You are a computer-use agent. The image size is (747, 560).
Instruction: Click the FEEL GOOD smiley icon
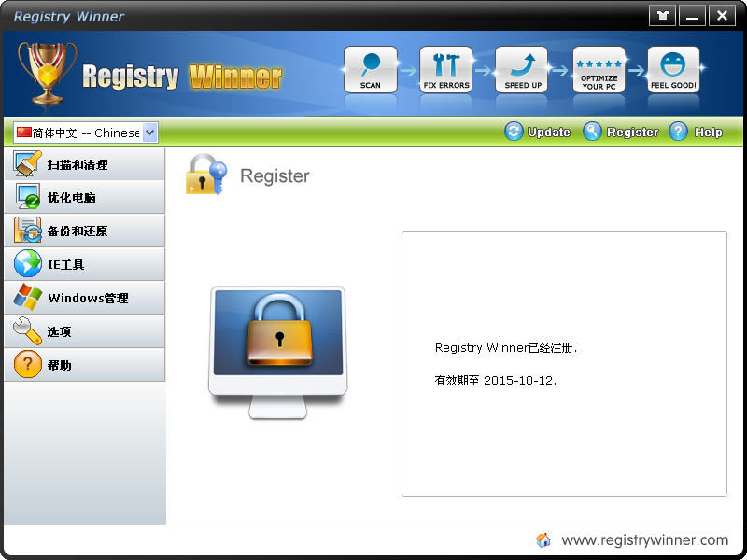(x=673, y=69)
